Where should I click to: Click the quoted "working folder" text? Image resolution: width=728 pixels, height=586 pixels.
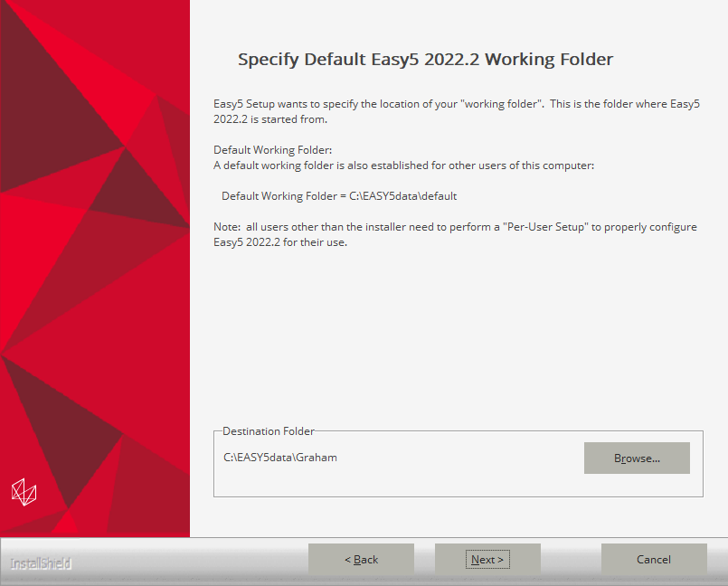[502, 104]
